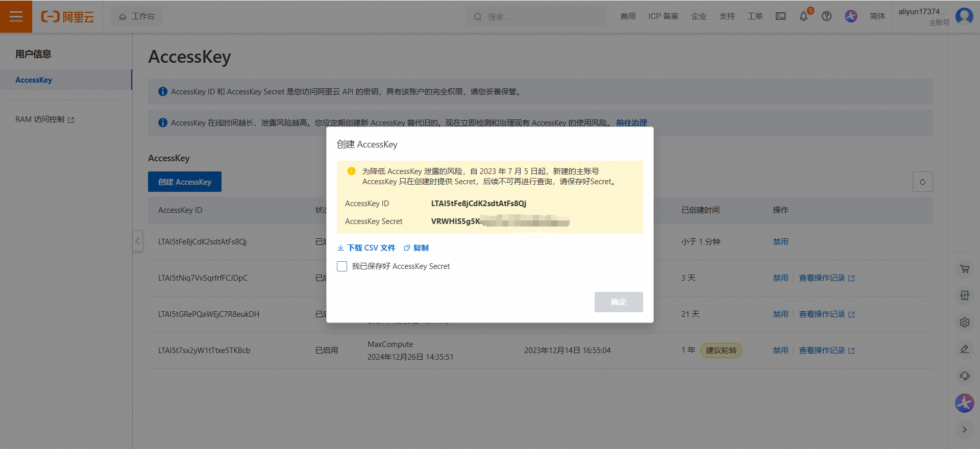Open the Cloud Shell terminal icon
Viewport: 980px width, 449px height.
tap(780, 16)
